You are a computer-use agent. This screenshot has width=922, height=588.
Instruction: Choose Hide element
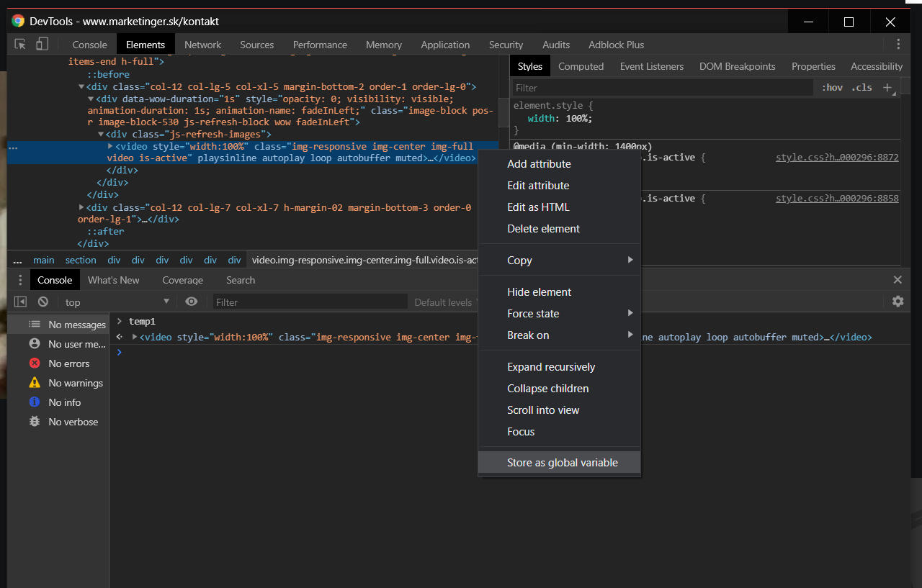click(x=560, y=292)
